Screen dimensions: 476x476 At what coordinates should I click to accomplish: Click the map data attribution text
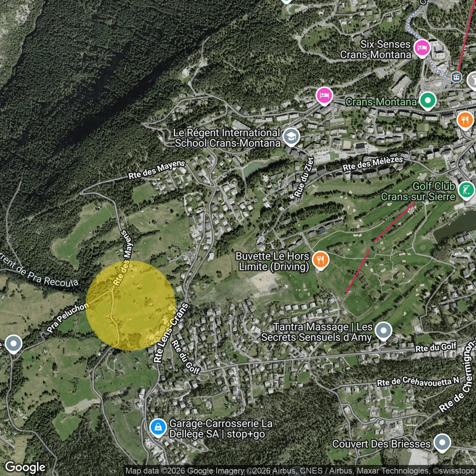pyautogui.click(x=300, y=471)
